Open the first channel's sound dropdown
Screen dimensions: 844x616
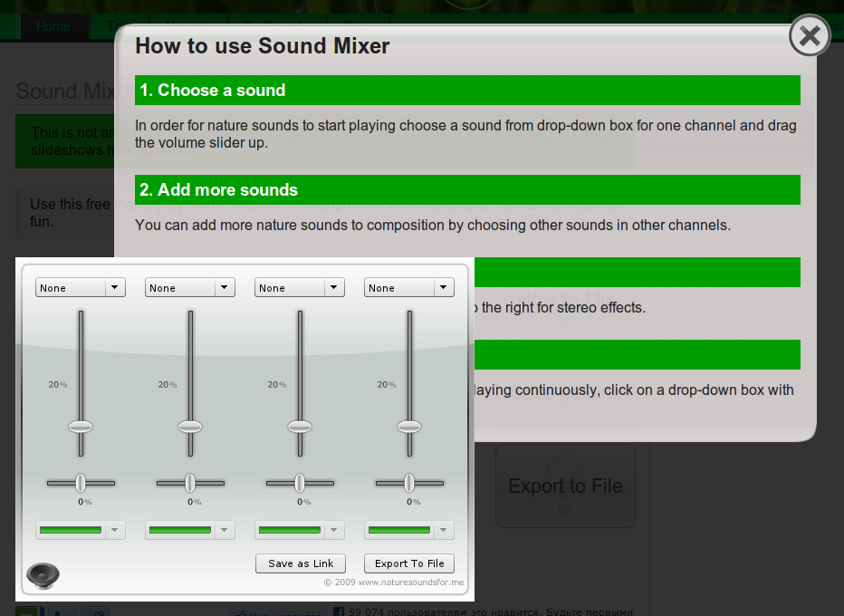(x=80, y=288)
